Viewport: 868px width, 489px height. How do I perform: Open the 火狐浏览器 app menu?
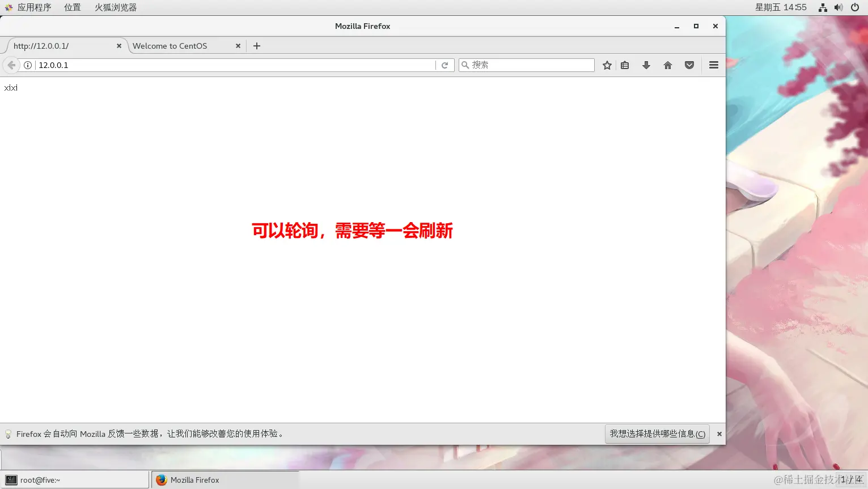[116, 7]
